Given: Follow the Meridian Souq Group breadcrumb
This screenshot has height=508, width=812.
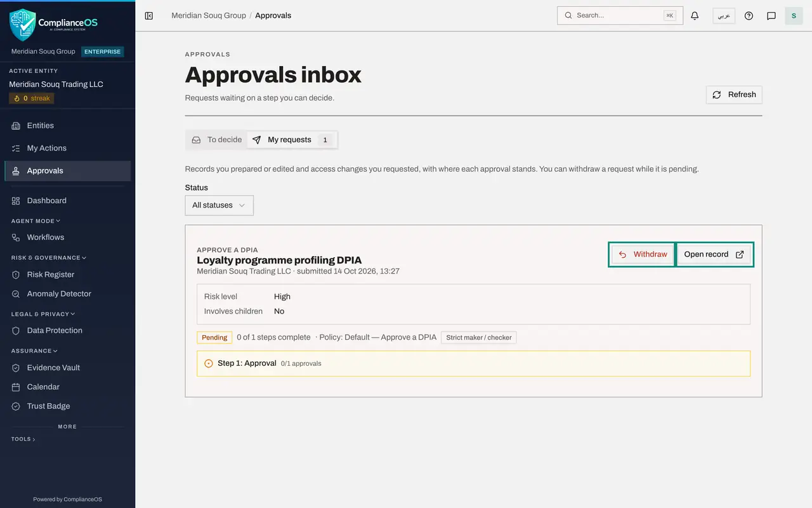Looking at the screenshot, I should coord(209,15).
